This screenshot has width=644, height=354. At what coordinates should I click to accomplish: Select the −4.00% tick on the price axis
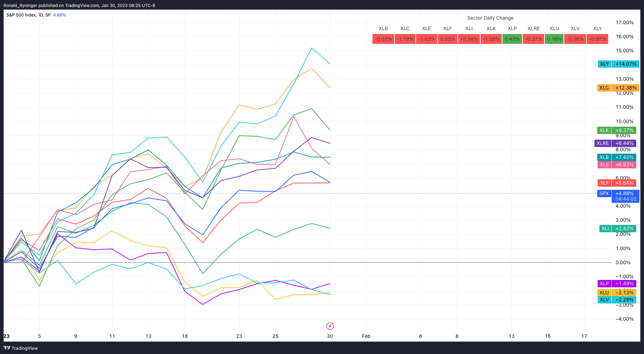coord(624,319)
